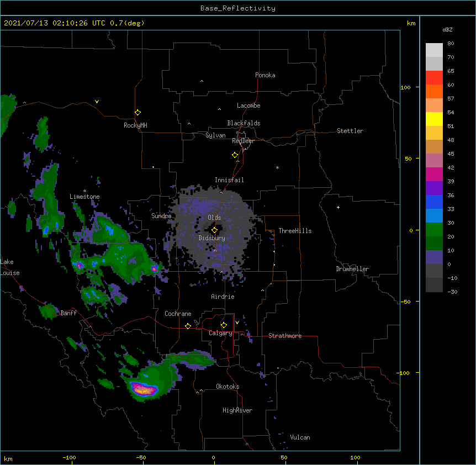Click the Olds city label

[214, 218]
